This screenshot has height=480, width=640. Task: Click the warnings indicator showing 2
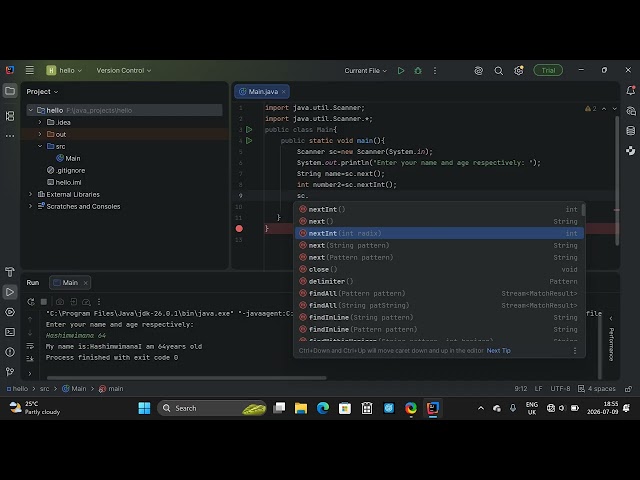(591, 109)
